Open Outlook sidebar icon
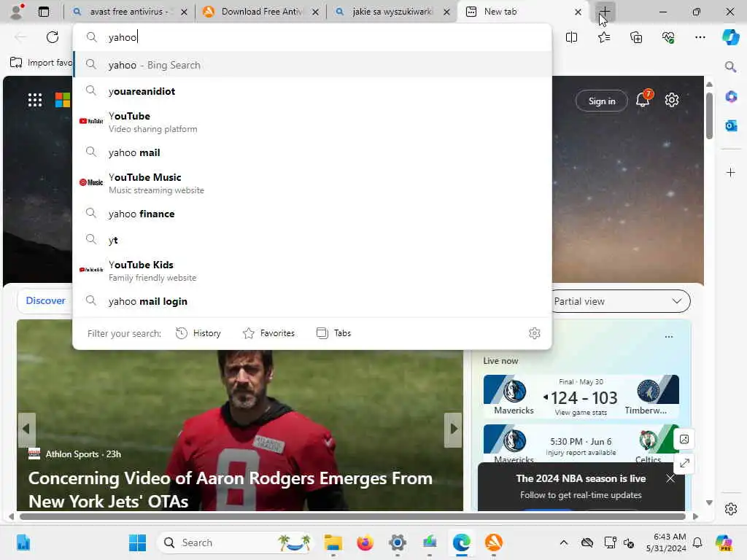The width and height of the screenshot is (747, 560). click(x=731, y=125)
